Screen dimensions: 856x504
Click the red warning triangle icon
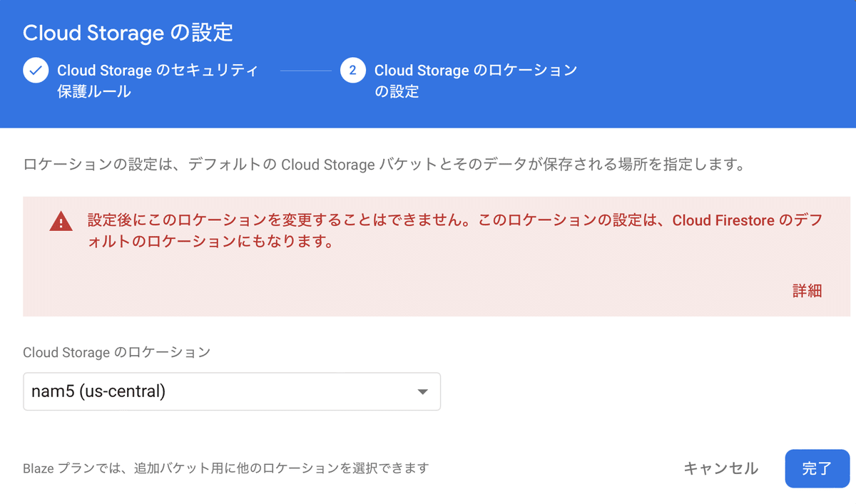tap(61, 222)
